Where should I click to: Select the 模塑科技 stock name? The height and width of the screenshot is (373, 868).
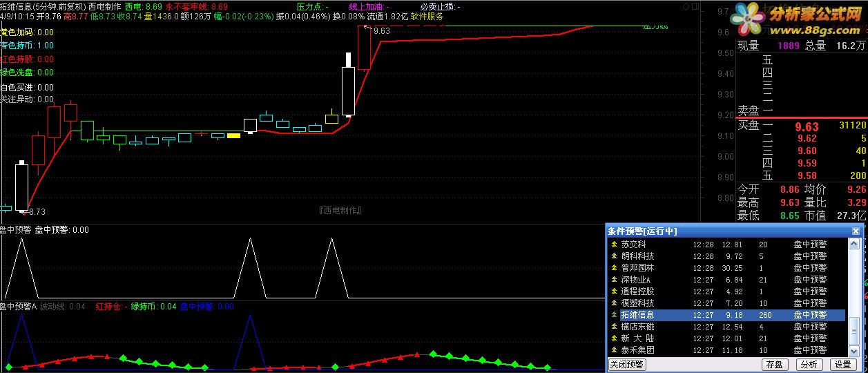click(x=637, y=303)
